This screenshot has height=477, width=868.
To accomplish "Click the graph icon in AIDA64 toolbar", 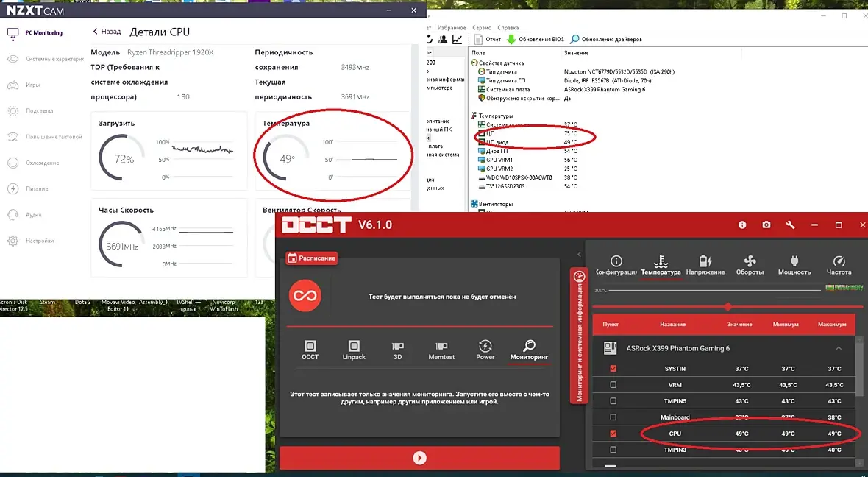I will 458,39.
